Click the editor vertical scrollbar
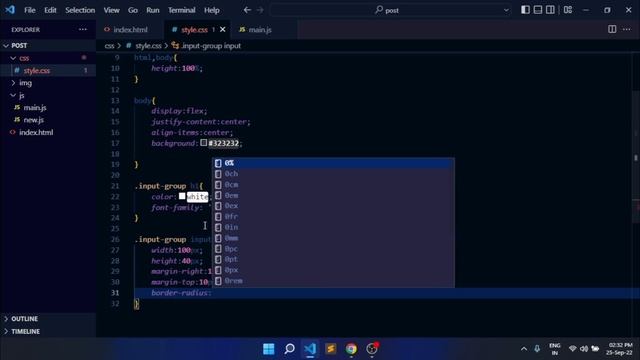 [x=636, y=157]
